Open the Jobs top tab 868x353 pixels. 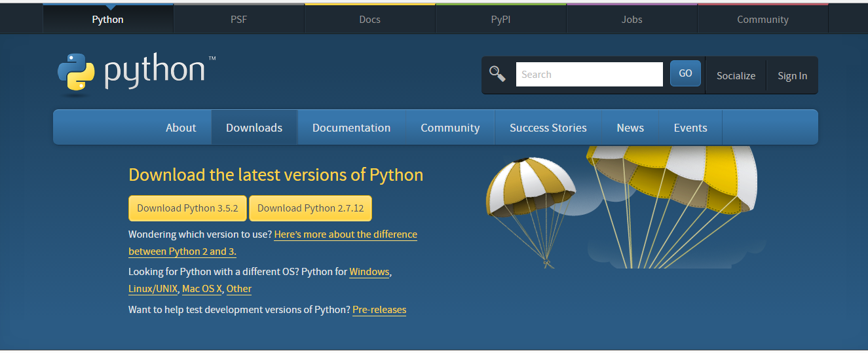(632, 20)
